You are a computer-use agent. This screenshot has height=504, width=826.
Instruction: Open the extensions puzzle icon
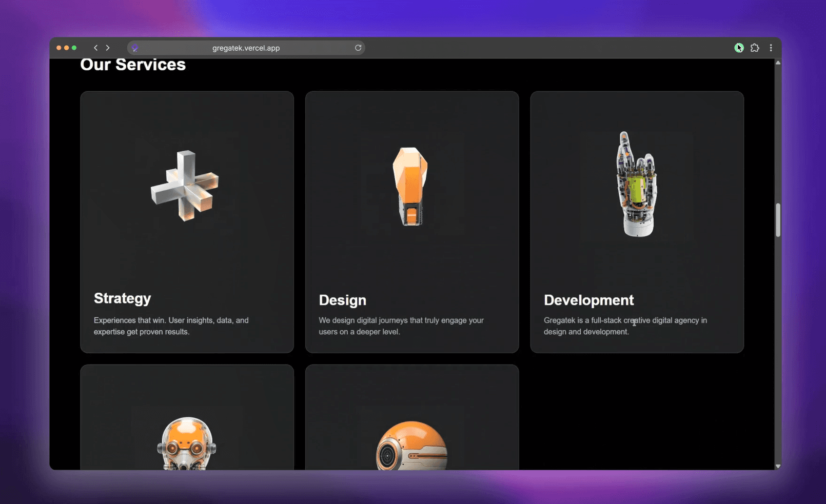755,48
